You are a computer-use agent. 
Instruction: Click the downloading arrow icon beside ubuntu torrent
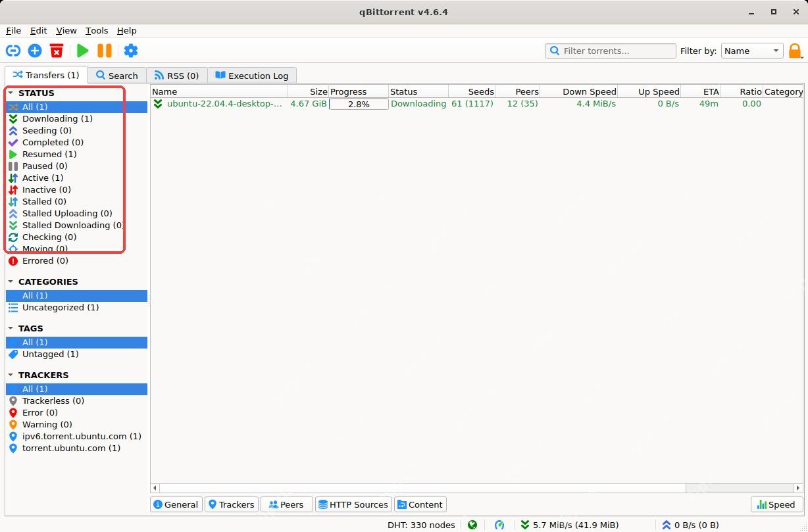pyautogui.click(x=158, y=104)
